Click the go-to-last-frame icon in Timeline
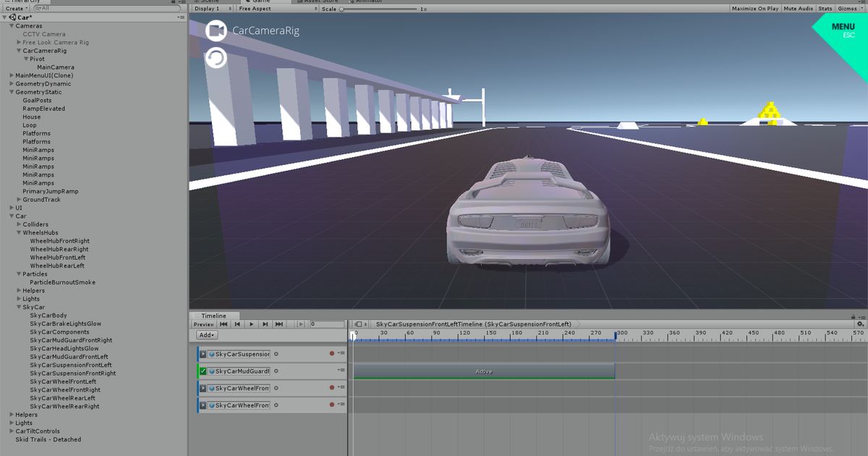Viewport: 868px width, 456px height. point(280,324)
